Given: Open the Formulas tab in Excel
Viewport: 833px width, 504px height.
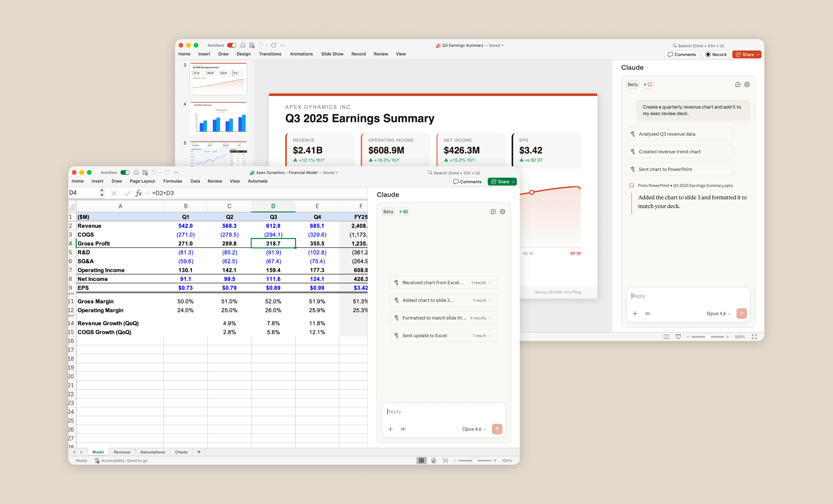Looking at the screenshot, I should [172, 181].
